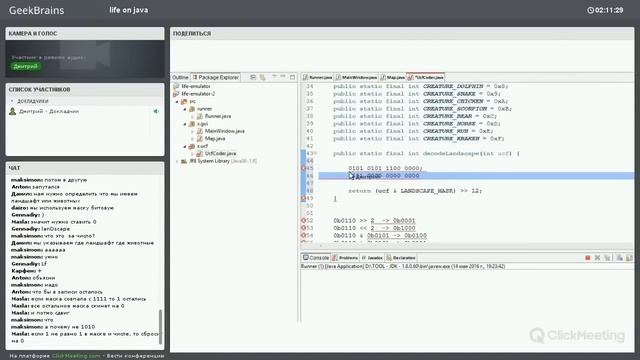Screen dimensions: 640x360
Task: Click the src folder icon
Action: click(x=184, y=101)
